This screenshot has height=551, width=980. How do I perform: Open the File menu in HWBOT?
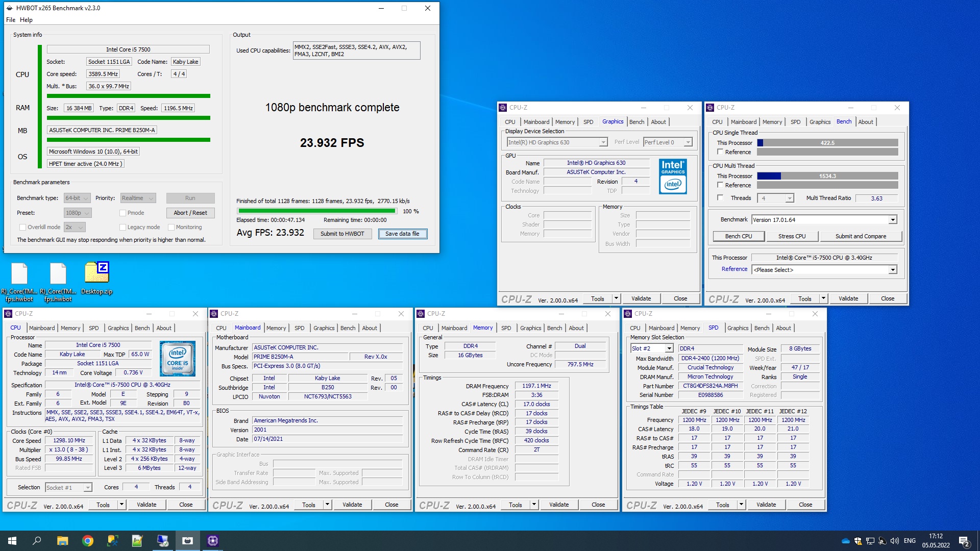(11, 20)
